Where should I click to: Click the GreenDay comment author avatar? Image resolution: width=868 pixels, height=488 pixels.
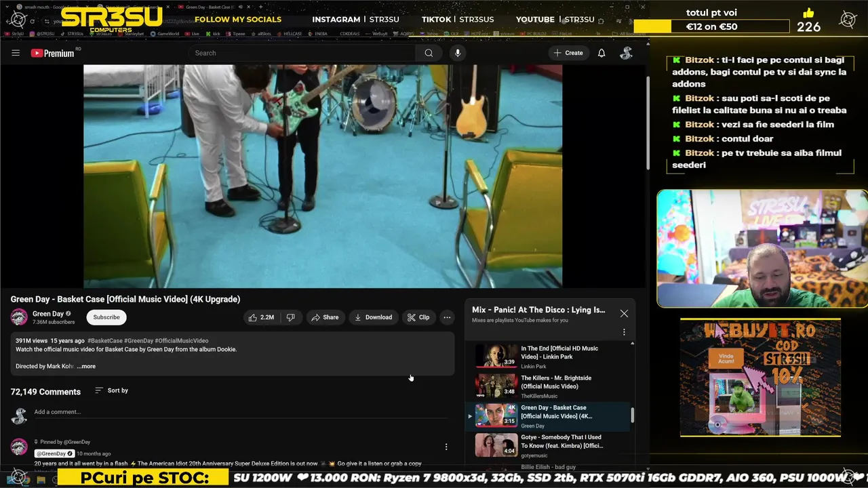pyautogui.click(x=19, y=447)
